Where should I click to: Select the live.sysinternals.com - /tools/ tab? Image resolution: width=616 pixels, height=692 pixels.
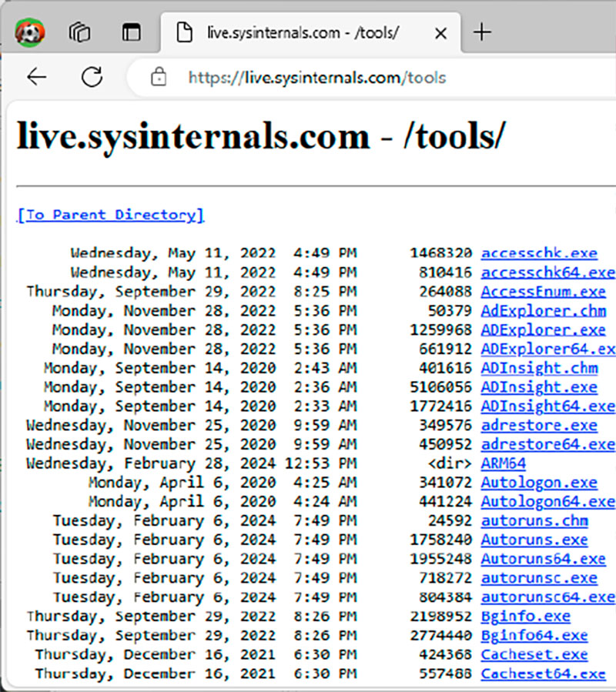point(311,32)
